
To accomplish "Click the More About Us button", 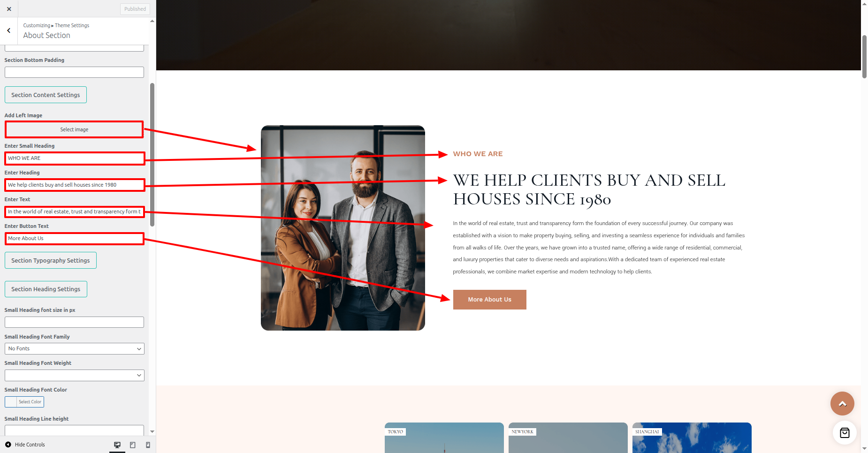I will (x=489, y=300).
